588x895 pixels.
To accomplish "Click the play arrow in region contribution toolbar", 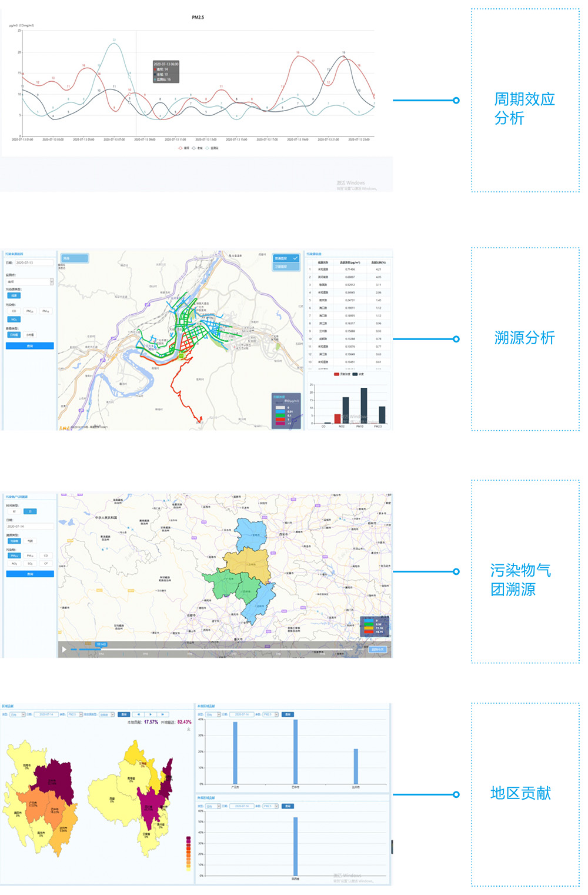I will 151,714.
